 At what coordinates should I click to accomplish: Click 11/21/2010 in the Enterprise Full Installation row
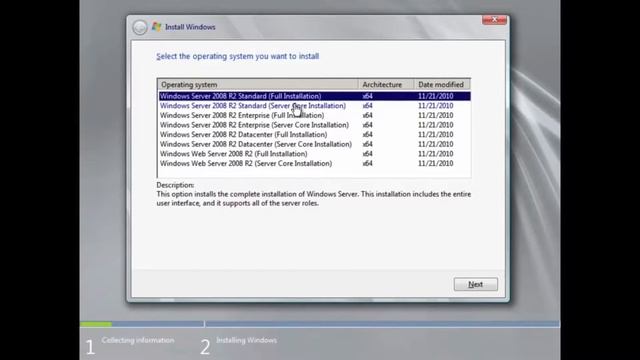[436, 115]
